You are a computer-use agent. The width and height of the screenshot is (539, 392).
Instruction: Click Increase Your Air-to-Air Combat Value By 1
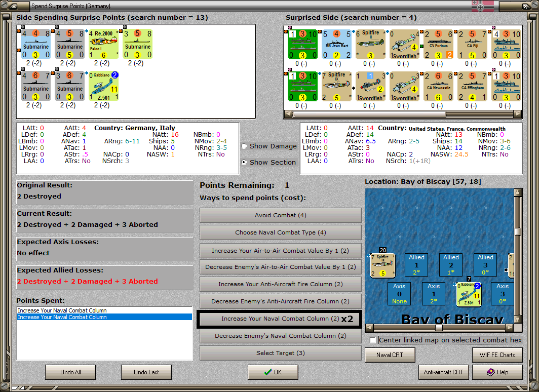pyautogui.click(x=281, y=251)
